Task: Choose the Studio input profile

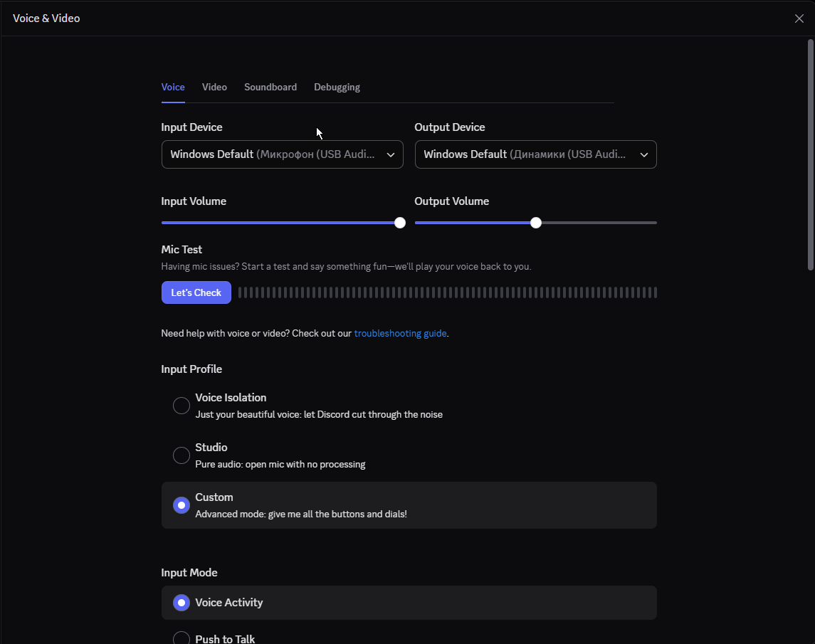Action: coord(182,455)
